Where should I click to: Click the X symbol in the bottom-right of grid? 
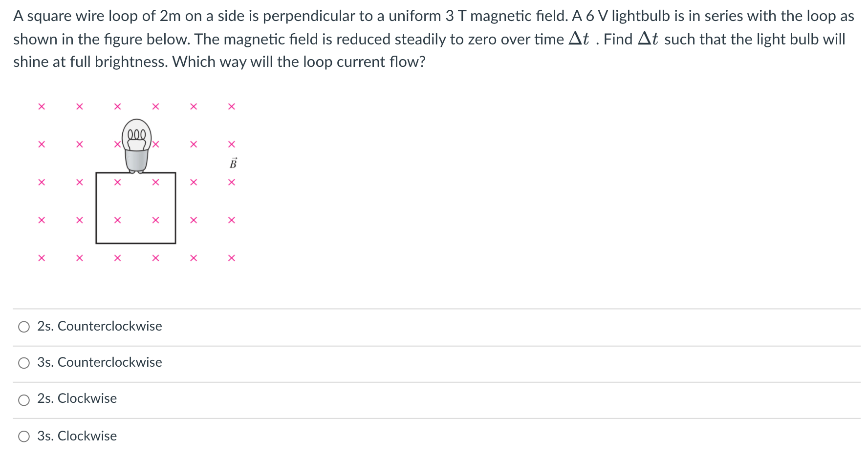(x=231, y=258)
